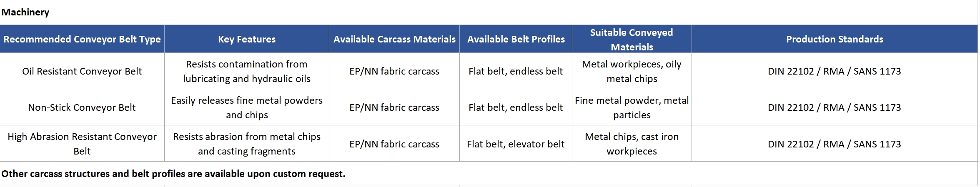
Task: Select the Production Standards header cell
Action: (x=835, y=39)
